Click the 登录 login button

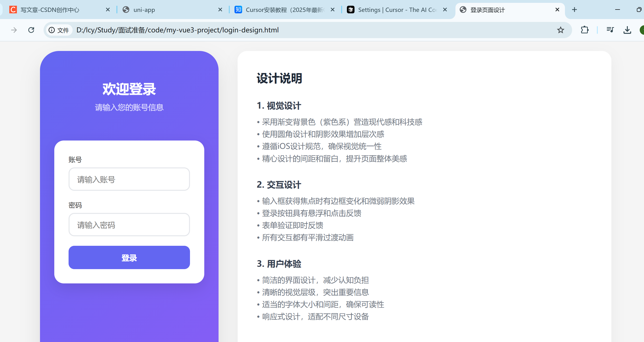129,257
